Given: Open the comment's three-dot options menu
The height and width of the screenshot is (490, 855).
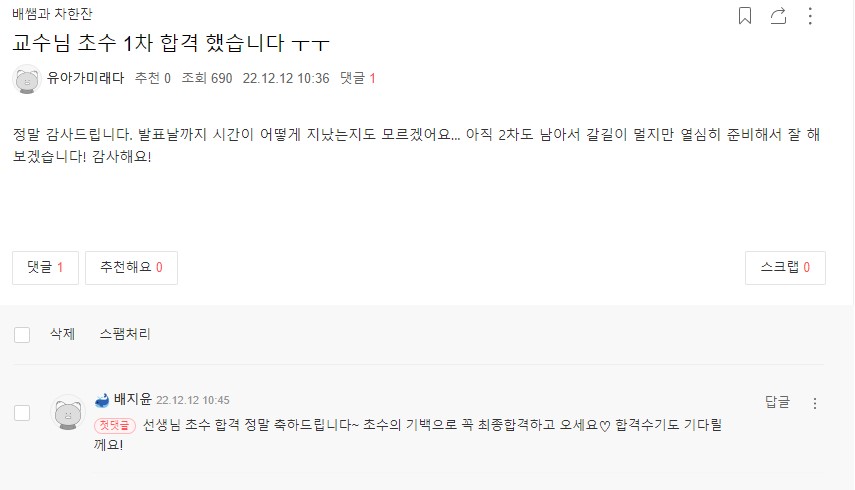Looking at the screenshot, I should pos(814,403).
